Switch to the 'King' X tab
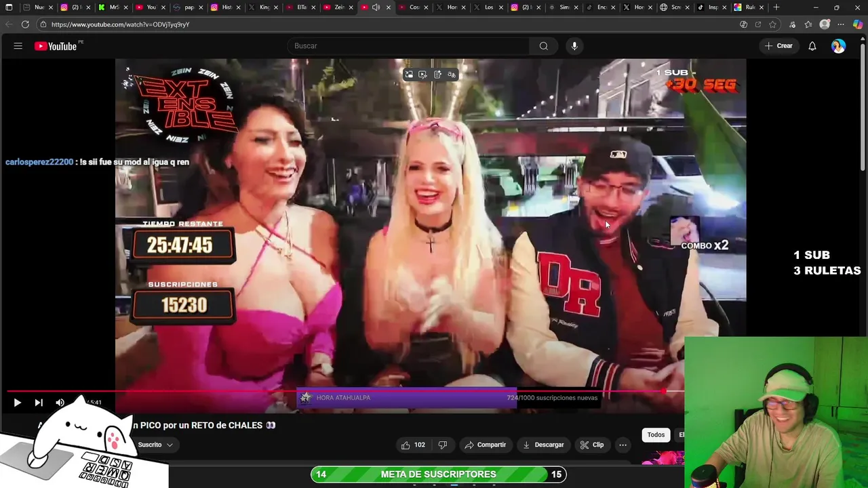This screenshot has width=868, height=488. pos(263,7)
